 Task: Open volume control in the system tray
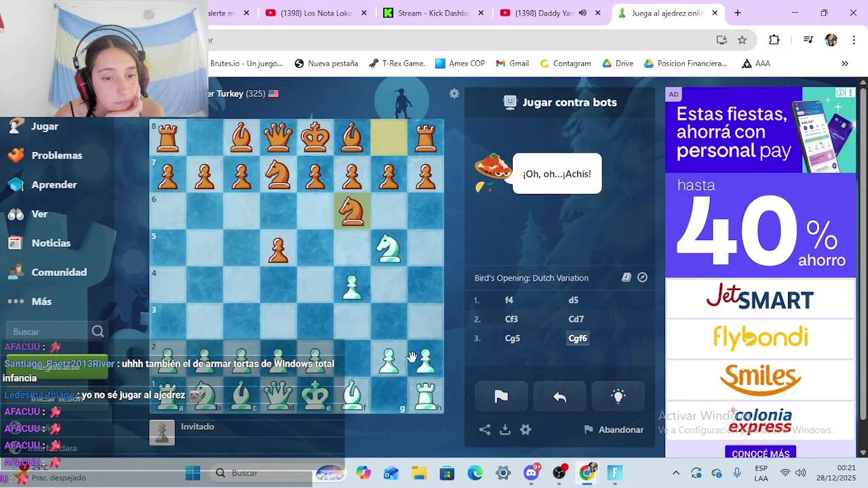pyautogui.click(x=800, y=472)
